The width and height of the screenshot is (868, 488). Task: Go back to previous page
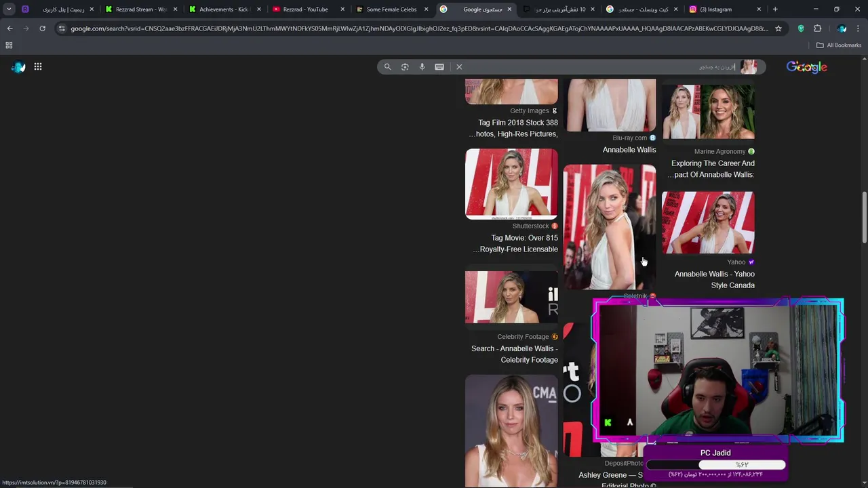pyautogui.click(x=9, y=28)
